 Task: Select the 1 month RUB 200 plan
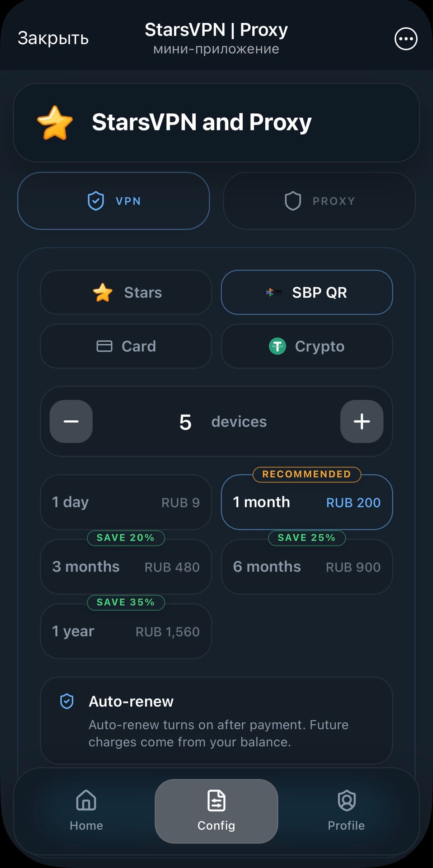point(307,502)
